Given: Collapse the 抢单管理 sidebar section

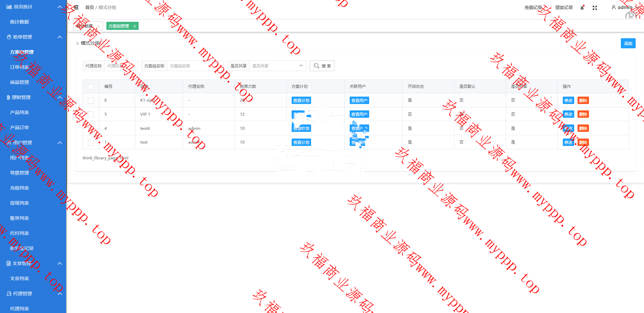Looking at the screenshot, I should click(x=60, y=37).
